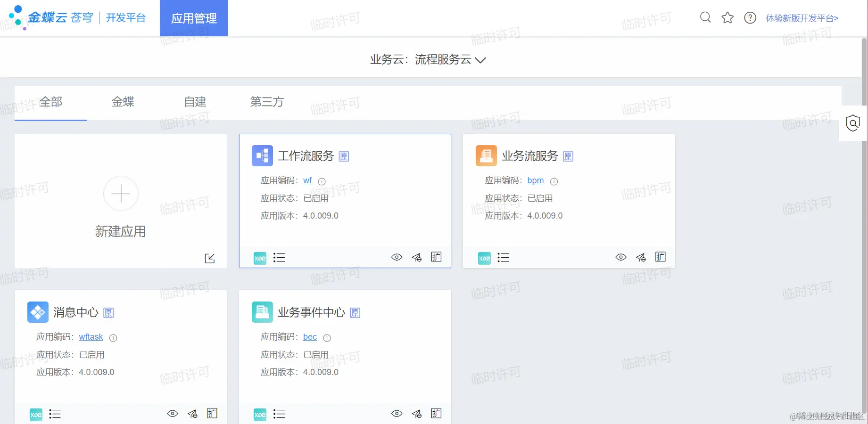Click the info icon next to wf code

pyautogui.click(x=322, y=181)
